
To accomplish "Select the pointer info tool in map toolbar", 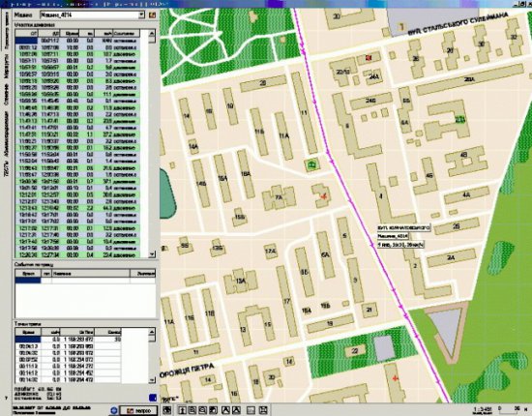I will coord(182,410).
